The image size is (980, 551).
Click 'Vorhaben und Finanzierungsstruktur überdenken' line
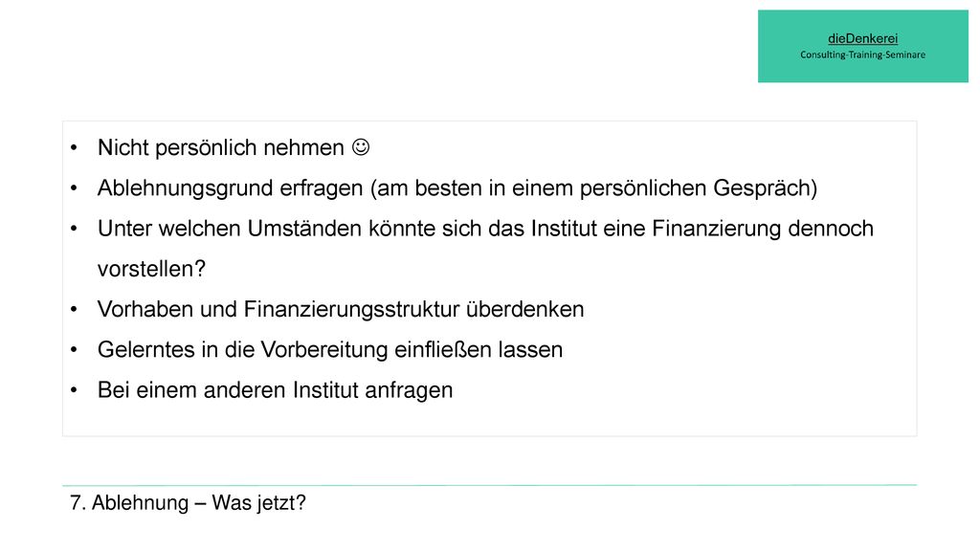point(341,309)
